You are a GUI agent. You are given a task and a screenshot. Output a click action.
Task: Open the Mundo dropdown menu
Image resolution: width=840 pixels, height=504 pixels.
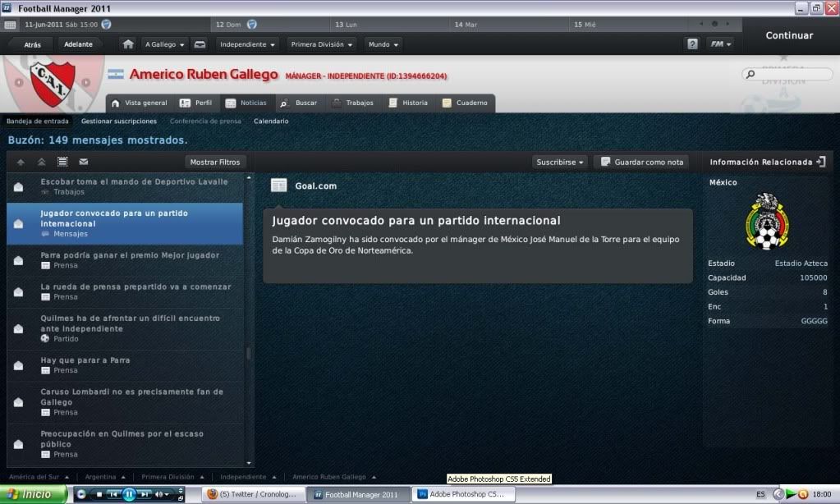(383, 44)
